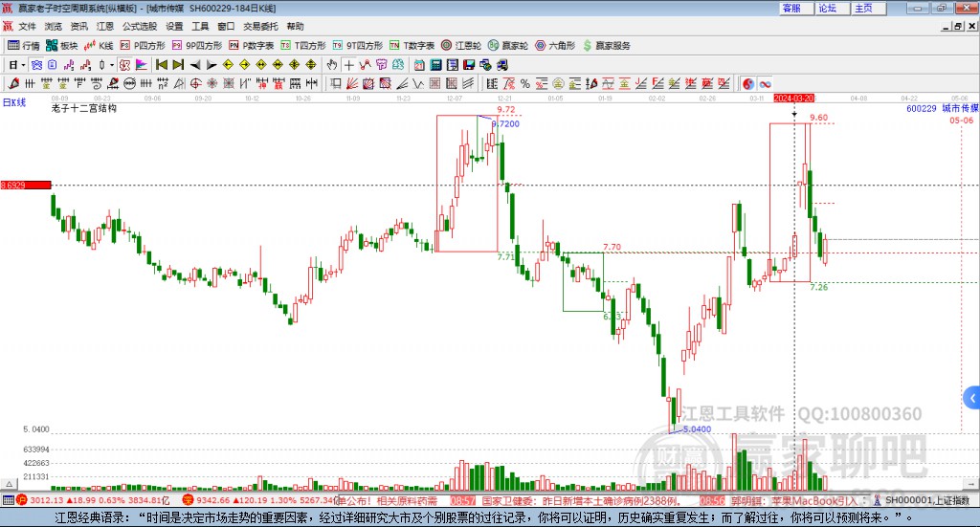Open the 窗口 menu
Image resolution: width=980 pixels, height=527 pixels.
pyautogui.click(x=226, y=26)
